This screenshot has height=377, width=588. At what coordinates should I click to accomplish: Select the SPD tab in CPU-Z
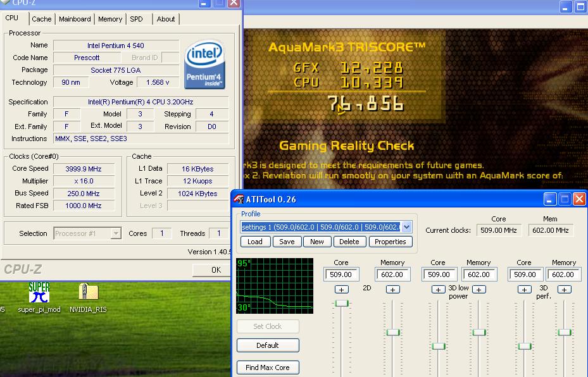click(x=137, y=19)
